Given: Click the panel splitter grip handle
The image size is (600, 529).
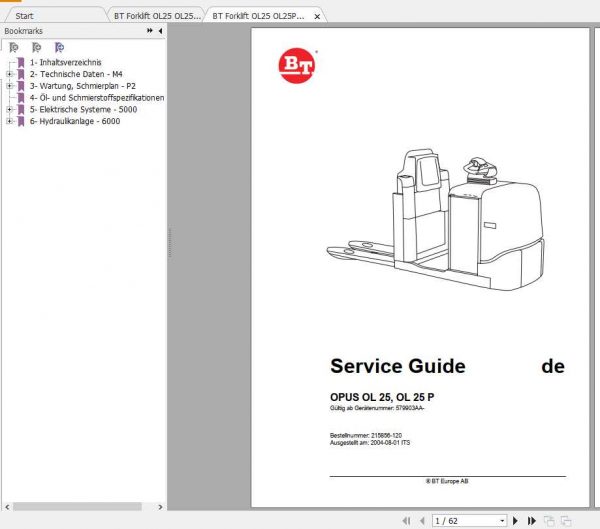Looking at the screenshot, I should point(170,242).
